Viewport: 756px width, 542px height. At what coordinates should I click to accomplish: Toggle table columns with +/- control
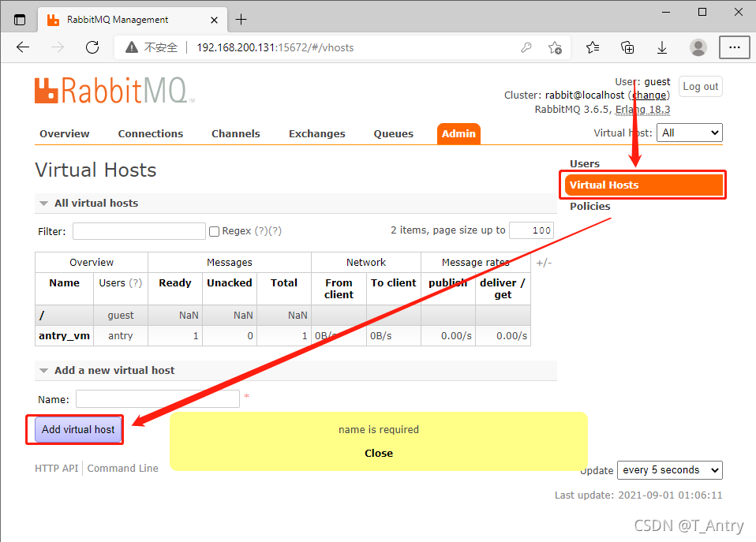[544, 263]
